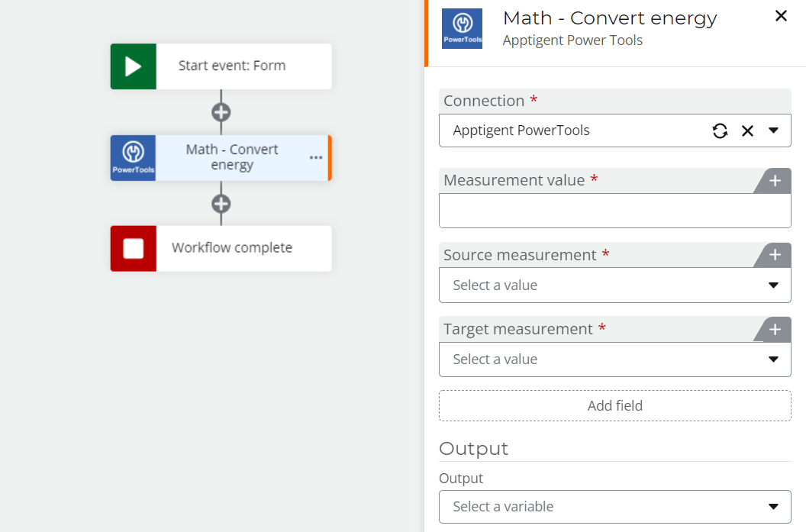The image size is (806, 532).
Task: Close the Math - Convert energy panel
Action: [x=781, y=16]
